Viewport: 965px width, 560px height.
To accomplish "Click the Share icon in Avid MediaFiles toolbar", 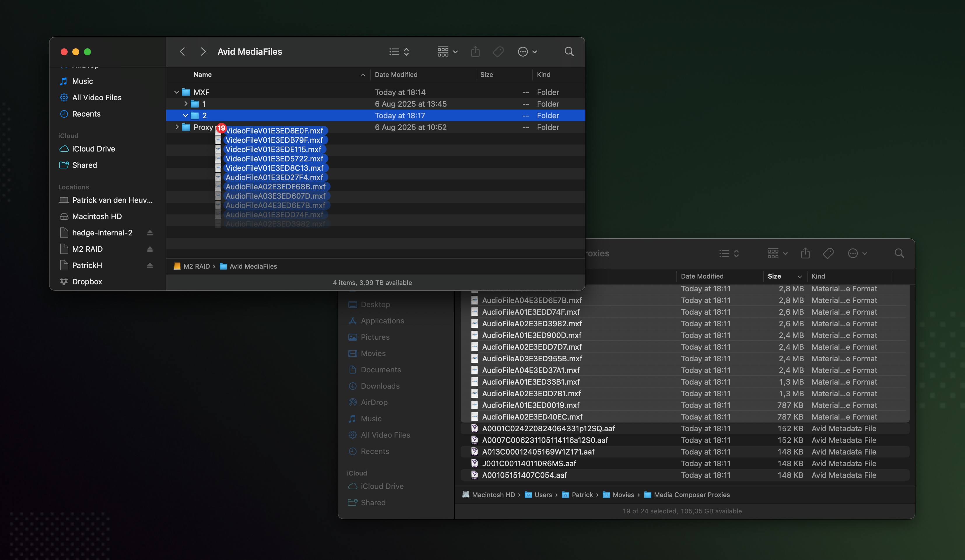I will coord(475,52).
